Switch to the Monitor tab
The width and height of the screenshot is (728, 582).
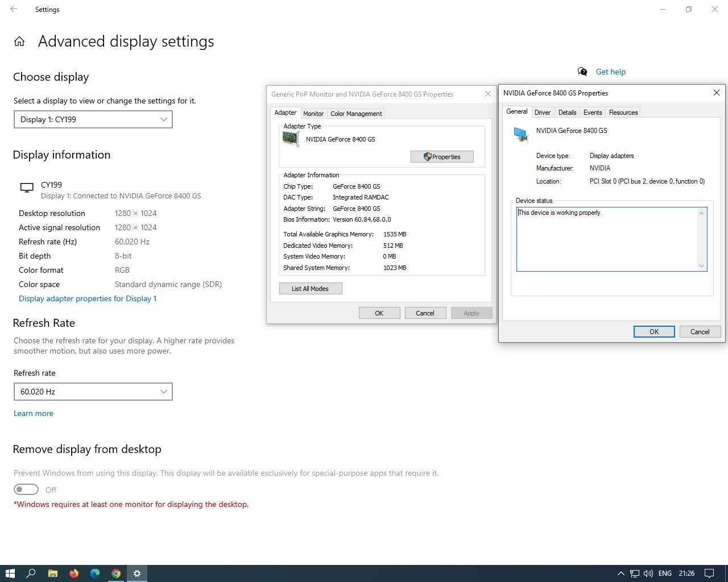pos(313,114)
